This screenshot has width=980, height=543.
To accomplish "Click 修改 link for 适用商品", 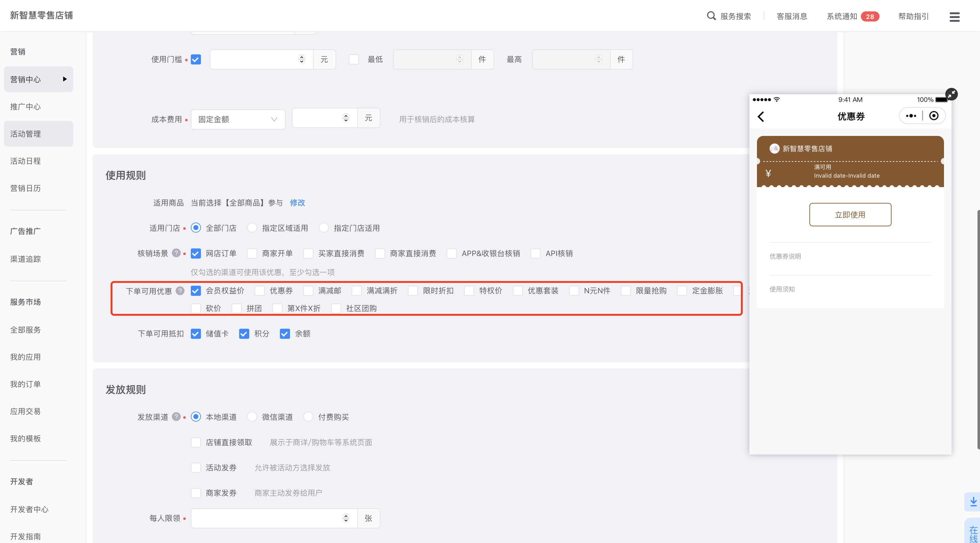I will (x=297, y=203).
